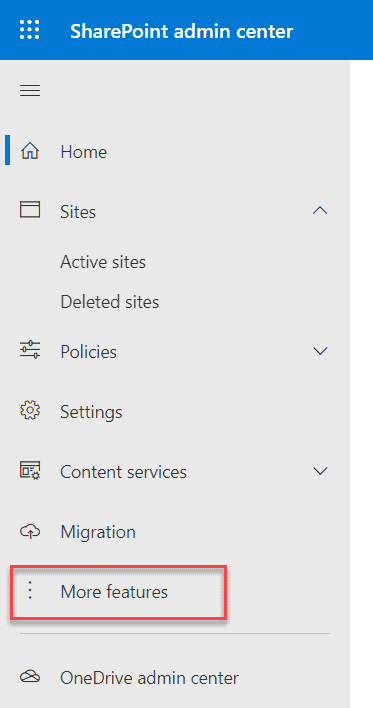Click the OneDrive cloud icon
Screen dimensions: 373x708
tap(30, 676)
